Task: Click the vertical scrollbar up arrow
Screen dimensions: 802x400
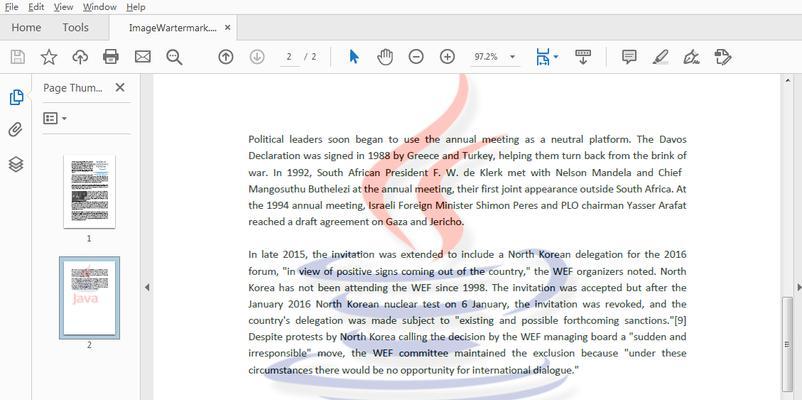Action: pyautogui.click(x=787, y=80)
